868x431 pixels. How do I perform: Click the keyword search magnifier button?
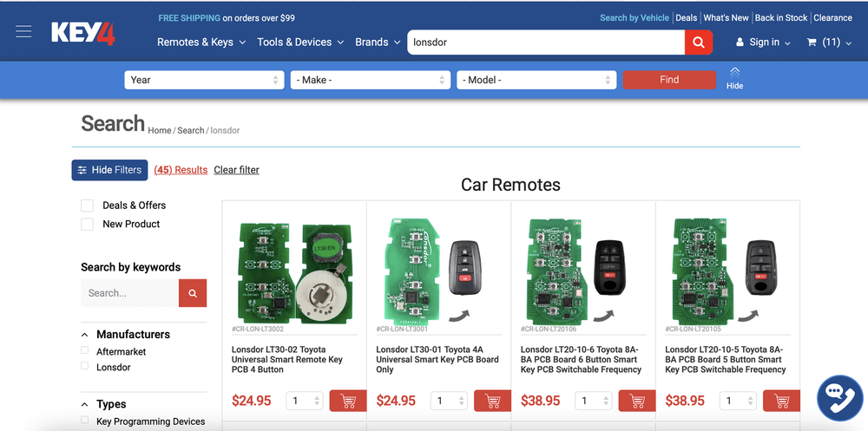coord(193,293)
